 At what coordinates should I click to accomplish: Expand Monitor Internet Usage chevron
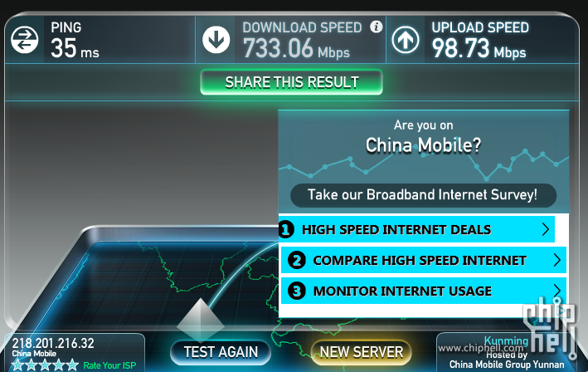(x=557, y=291)
